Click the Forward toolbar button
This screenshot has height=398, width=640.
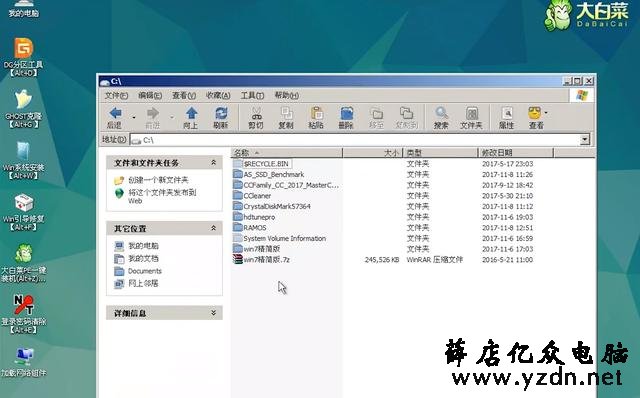[x=153, y=118]
